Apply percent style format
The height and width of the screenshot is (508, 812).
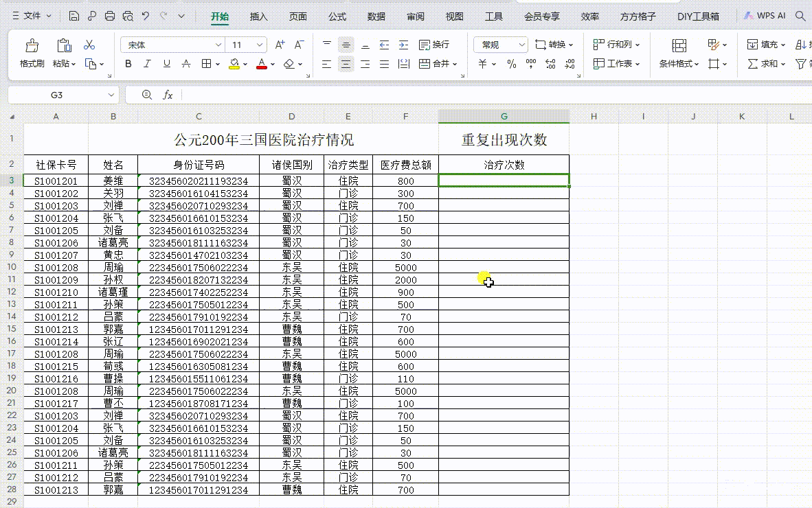[512, 64]
